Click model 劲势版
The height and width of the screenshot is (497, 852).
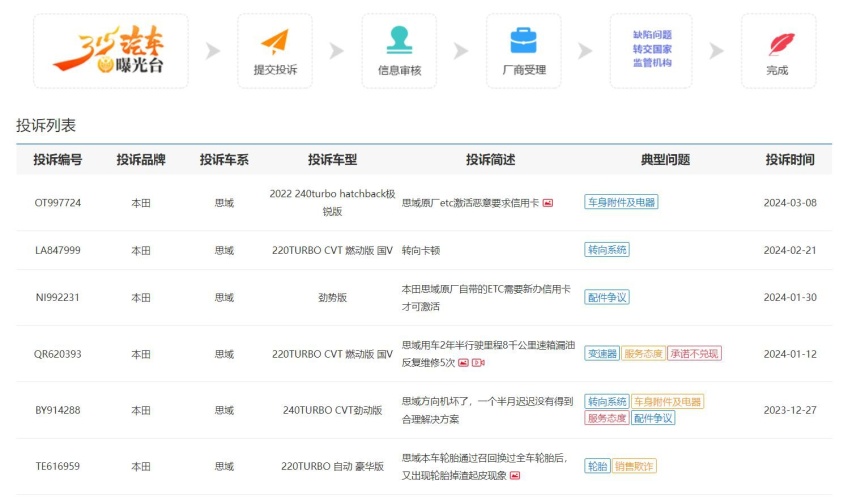point(332,298)
